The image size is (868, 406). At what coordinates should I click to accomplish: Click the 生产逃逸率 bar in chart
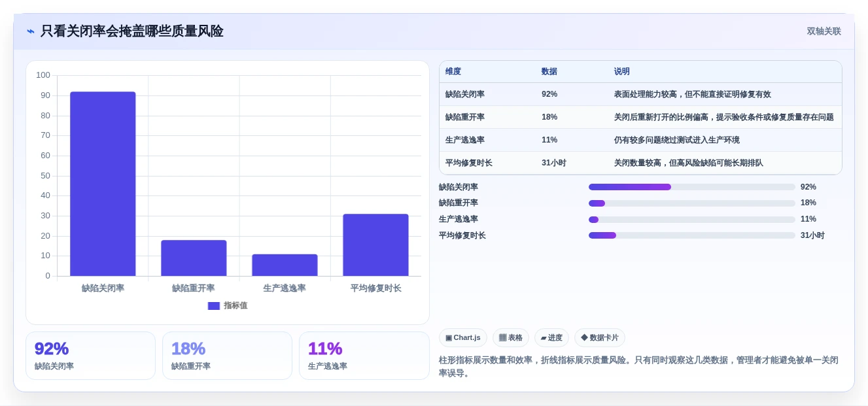tap(285, 265)
